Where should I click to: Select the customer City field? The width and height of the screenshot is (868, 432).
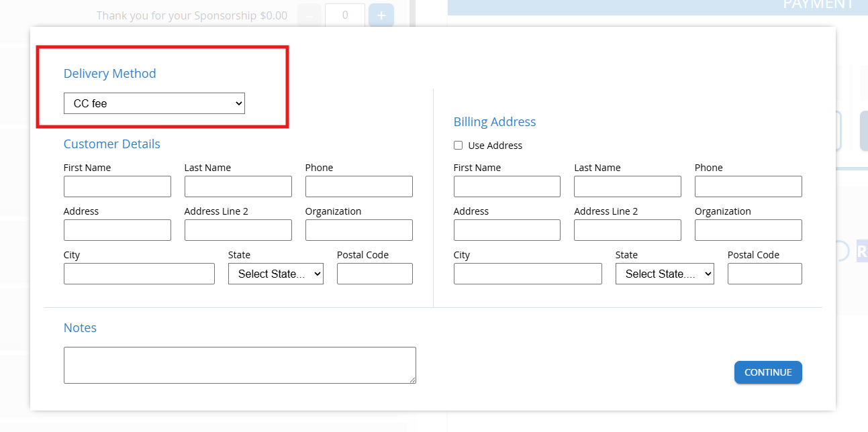click(x=139, y=274)
